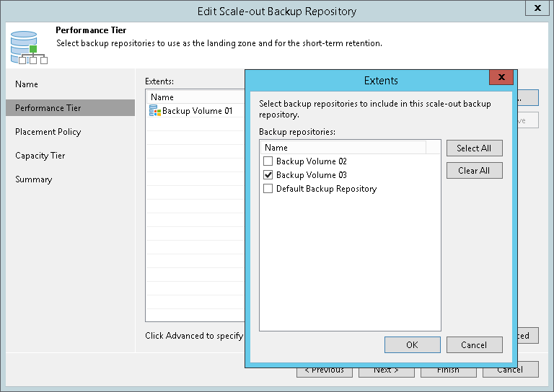
Task: Click the Previous wizard button
Action: click(x=325, y=370)
